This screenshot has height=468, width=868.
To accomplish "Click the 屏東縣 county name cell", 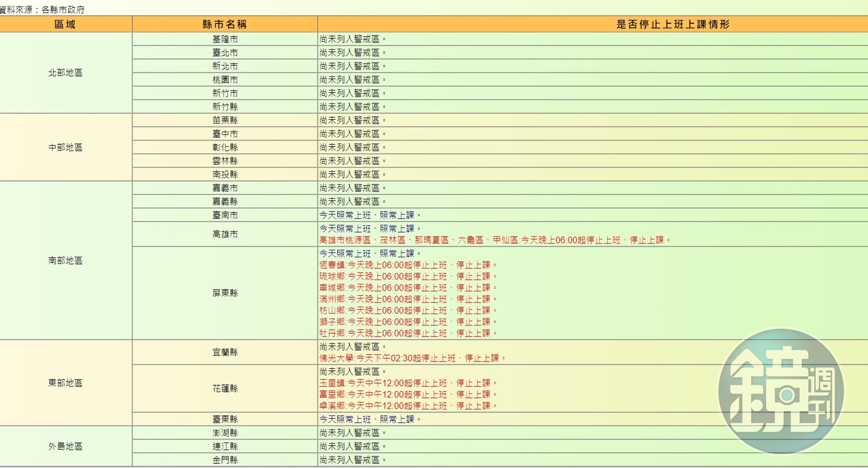I will 225,293.
